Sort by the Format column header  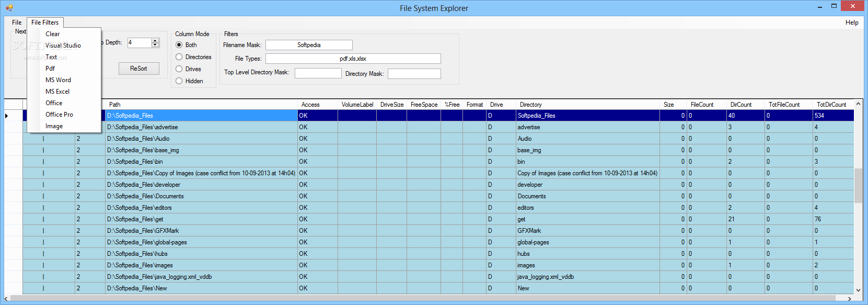click(474, 105)
